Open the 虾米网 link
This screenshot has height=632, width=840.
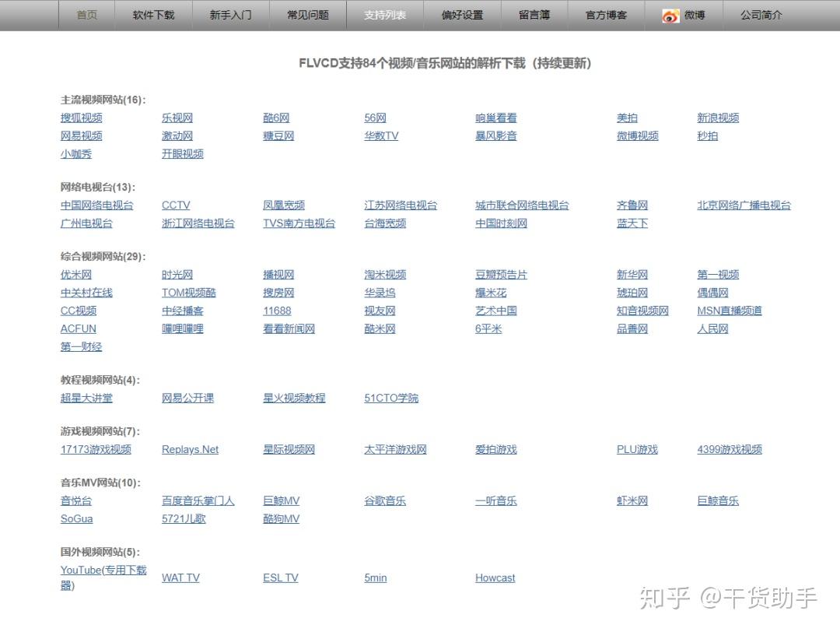[632, 501]
